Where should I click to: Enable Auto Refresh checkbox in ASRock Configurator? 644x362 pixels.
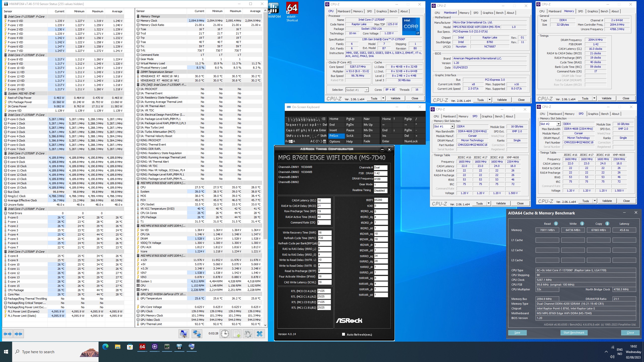pyautogui.click(x=343, y=334)
